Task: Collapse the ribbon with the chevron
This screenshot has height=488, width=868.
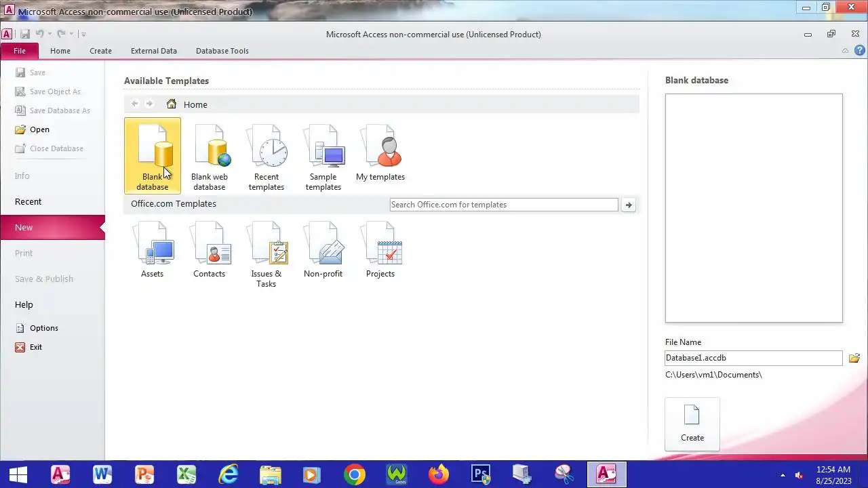Action: click(845, 51)
